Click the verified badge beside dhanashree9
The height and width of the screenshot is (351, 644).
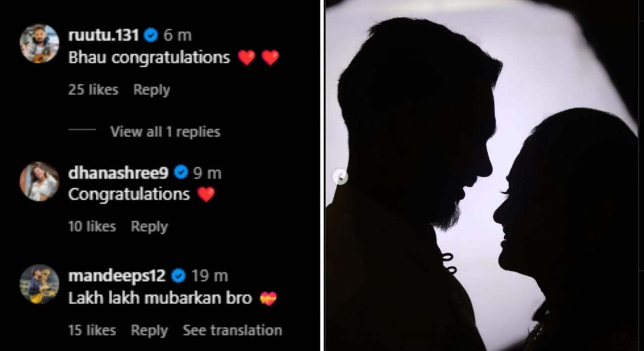tap(180, 172)
